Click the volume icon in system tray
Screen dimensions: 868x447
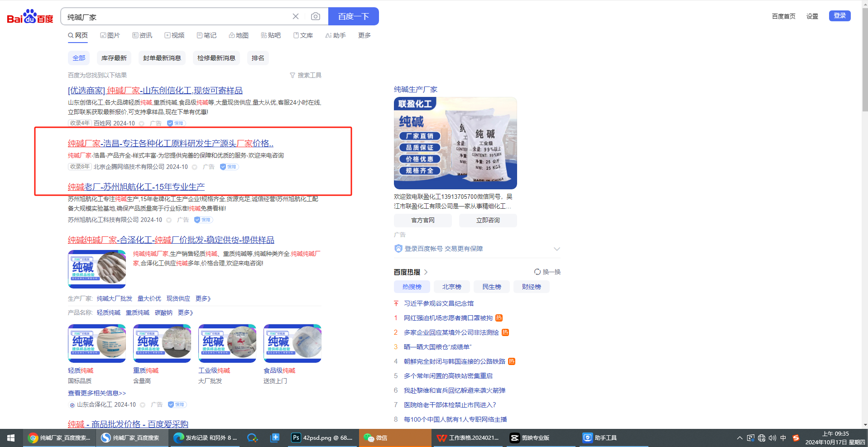772,438
